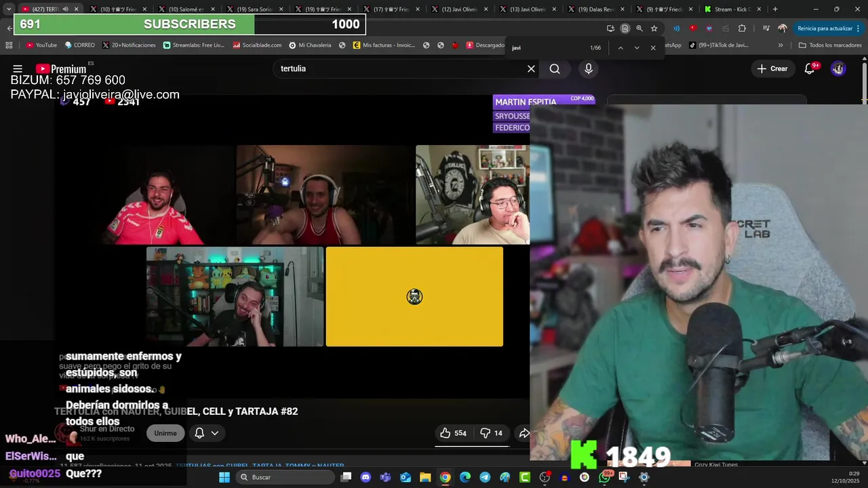868x488 pixels.
Task: Open Google Lens page search icon
Action: coord(625,28)
